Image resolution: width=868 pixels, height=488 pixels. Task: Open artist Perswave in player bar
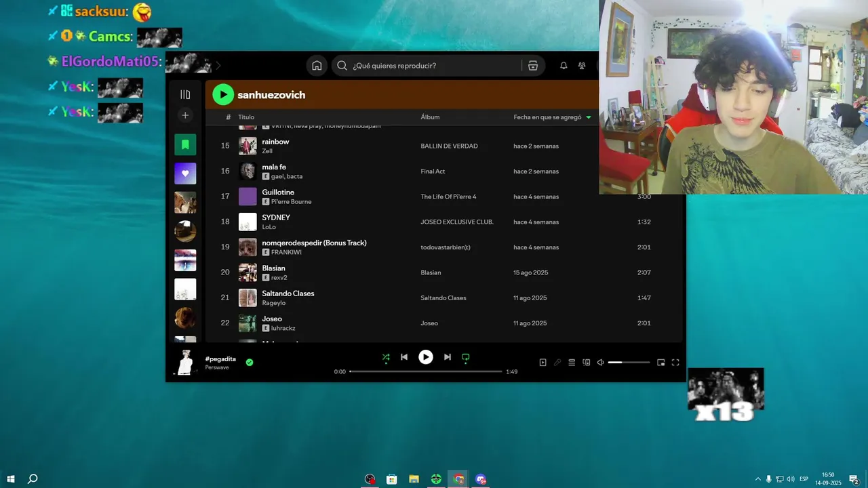coord(217,367)
